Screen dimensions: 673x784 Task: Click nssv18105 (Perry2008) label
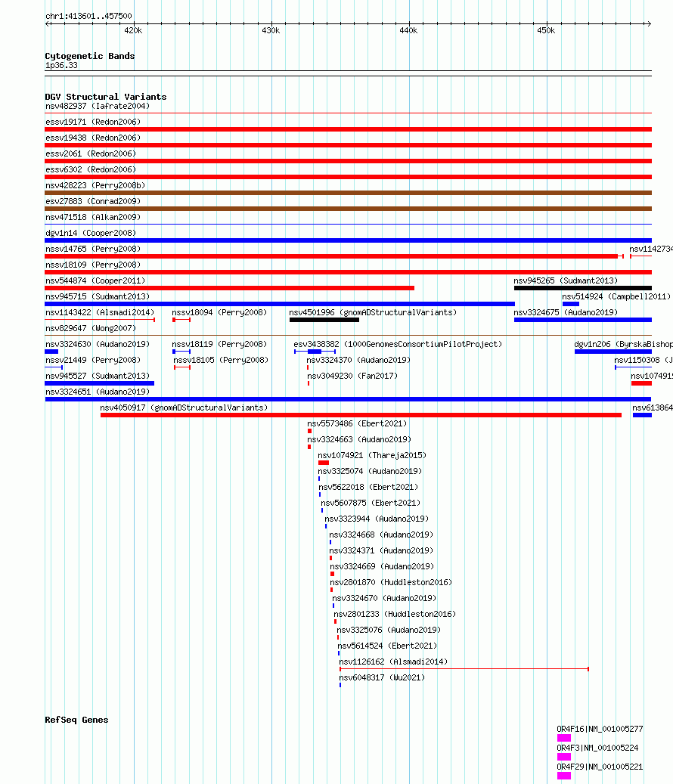[221, 361]
